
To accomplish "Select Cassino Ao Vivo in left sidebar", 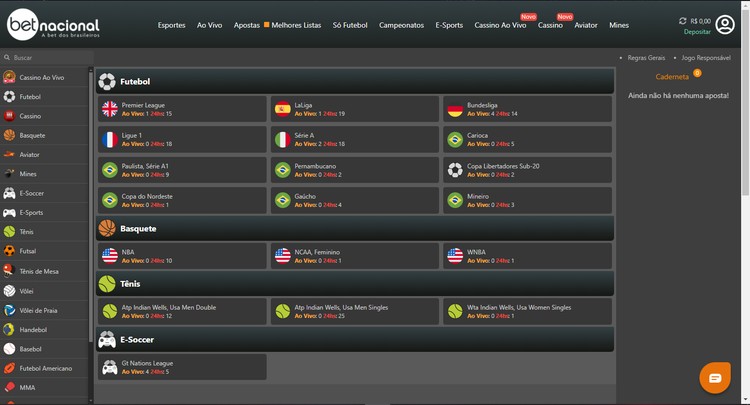I will pos(44,77).
